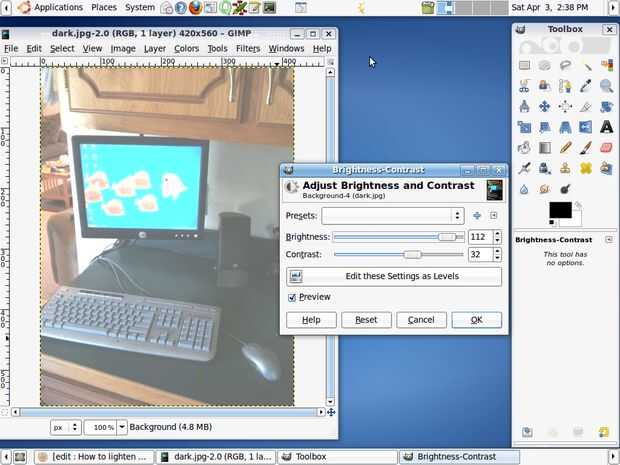Uncheck the Preview checkbox
620x465 pixels.
coord(292,297)
